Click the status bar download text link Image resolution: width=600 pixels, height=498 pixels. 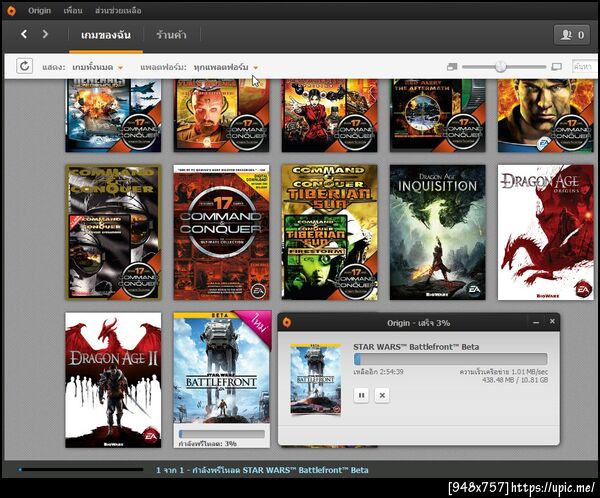(262, 470)
